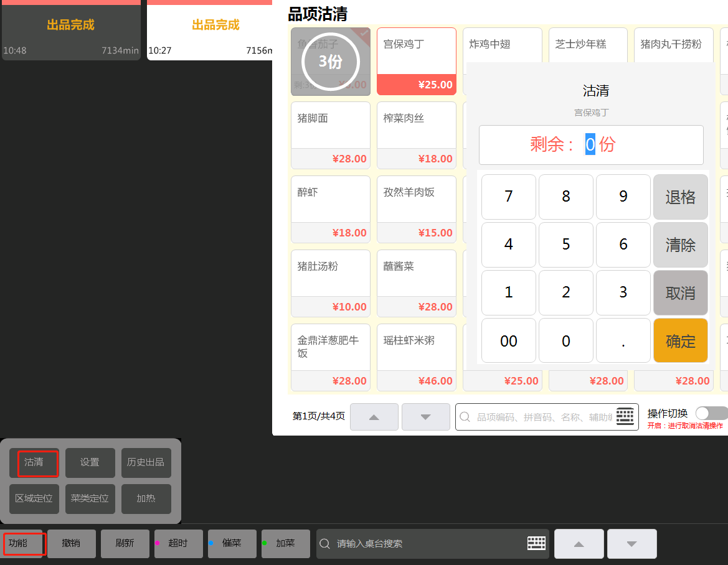Viewport: 728px width, 565px height.
Task: Click the 加热 button
Action: coord(146,498)
